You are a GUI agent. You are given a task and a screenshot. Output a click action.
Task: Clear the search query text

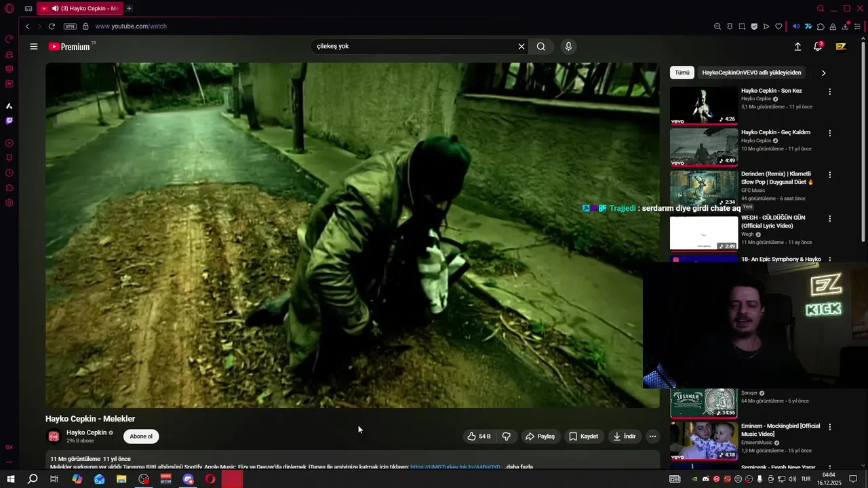521,47
